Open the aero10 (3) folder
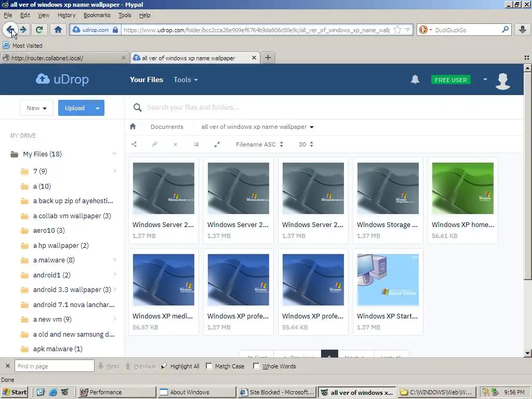Screen dimensions: 532x399 (x=49, y=230)
